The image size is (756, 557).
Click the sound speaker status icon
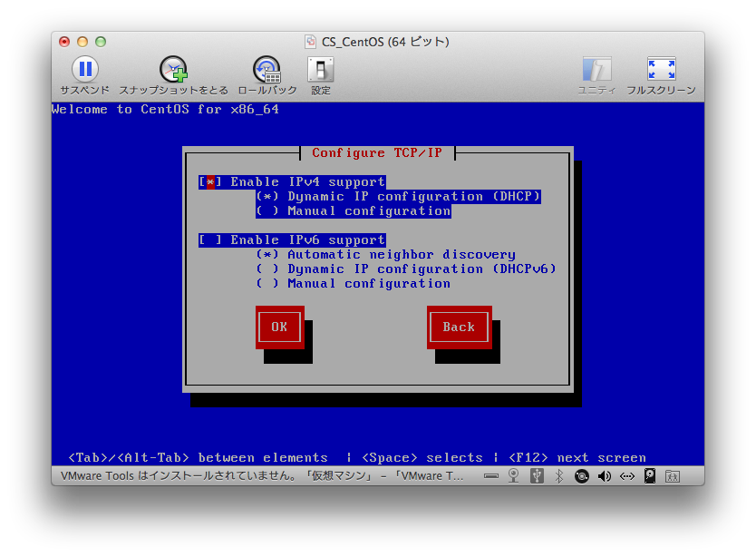[x=604, y=476]
